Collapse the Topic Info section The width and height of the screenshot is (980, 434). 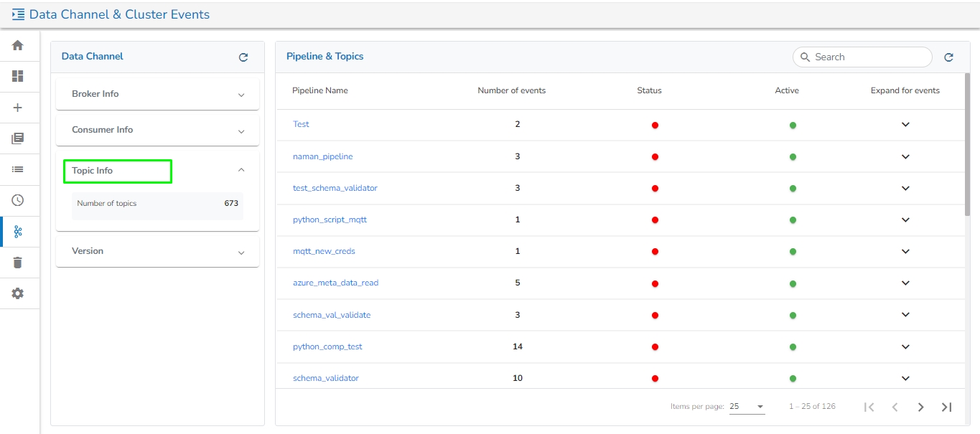[241, 170]
